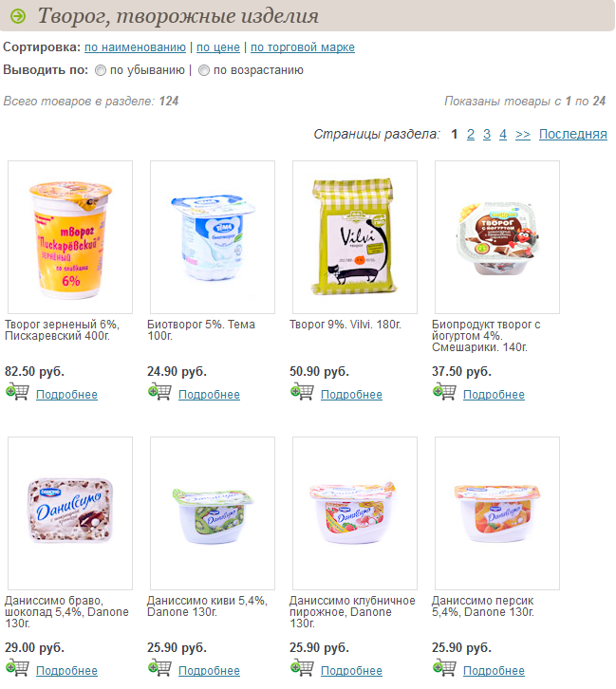Screen dimensions: 616x689
Task: Open the Vilvi cottage cheese product image
Action: click(355, 237)
